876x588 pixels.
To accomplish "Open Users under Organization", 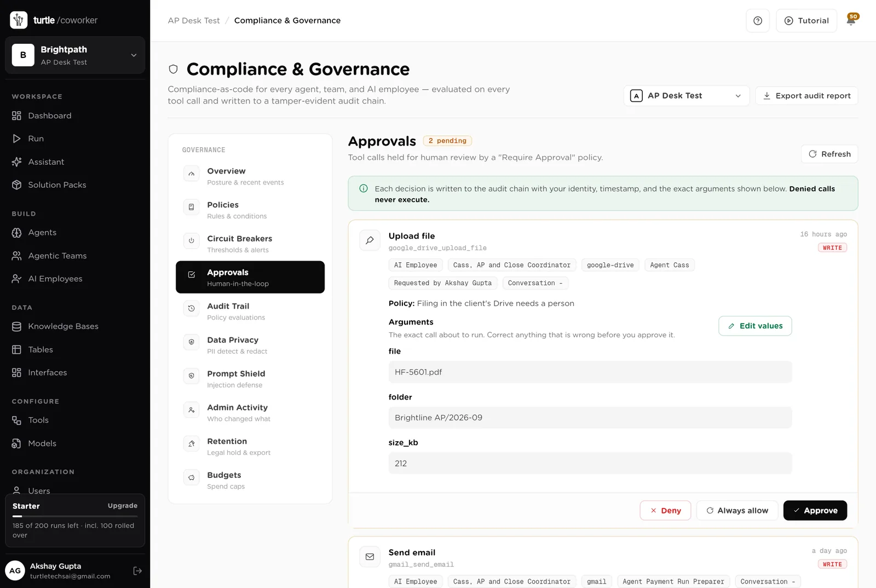I will pyautogui.click(x=39, y=491).
